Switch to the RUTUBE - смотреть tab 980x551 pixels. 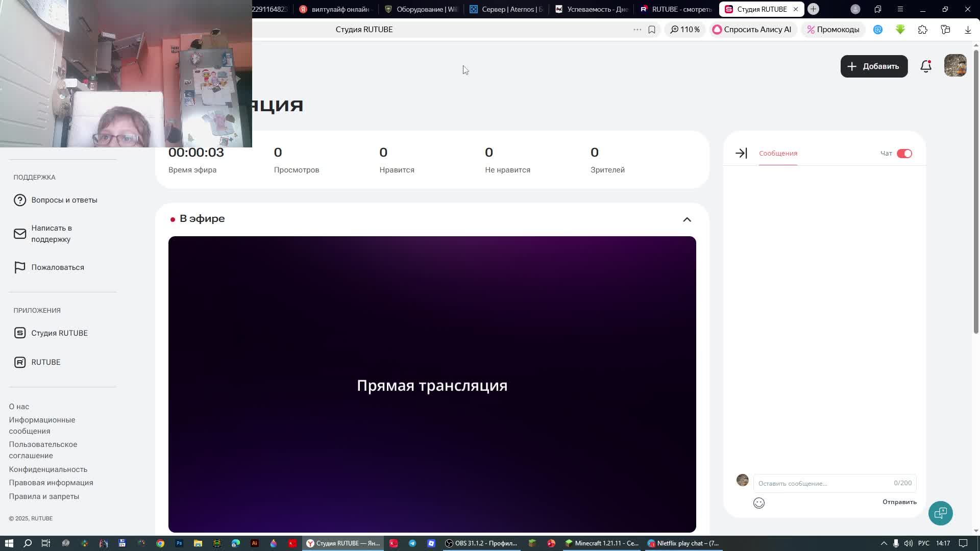(676, 9)
